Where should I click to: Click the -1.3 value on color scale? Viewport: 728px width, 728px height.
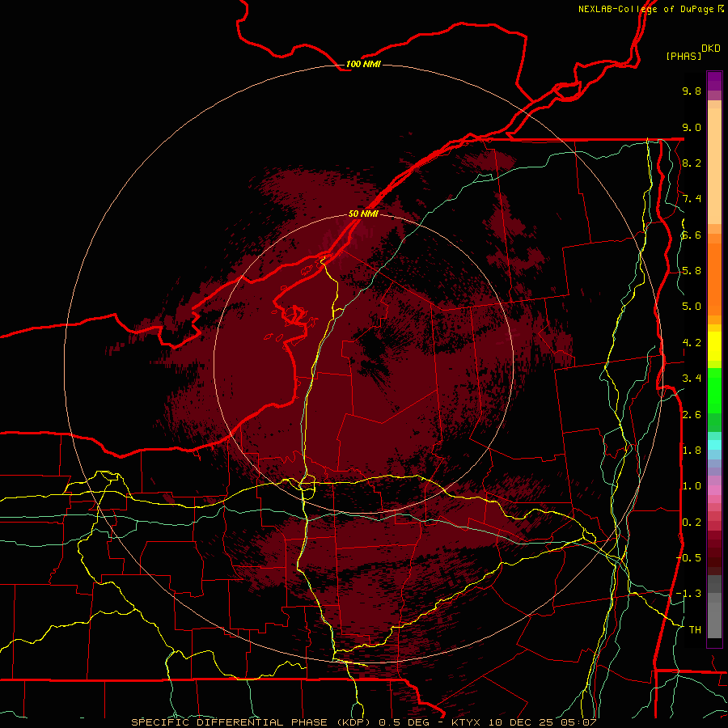[x=688, y=594]
